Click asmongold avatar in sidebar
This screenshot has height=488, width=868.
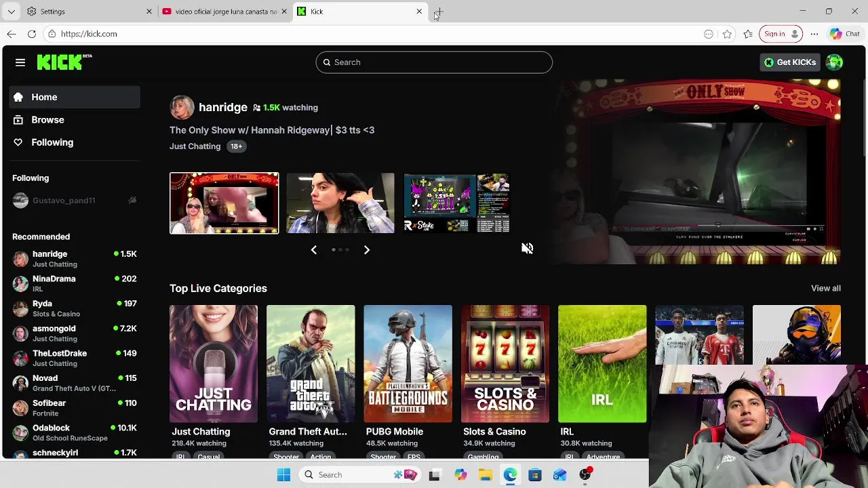(x=20, y=333)
